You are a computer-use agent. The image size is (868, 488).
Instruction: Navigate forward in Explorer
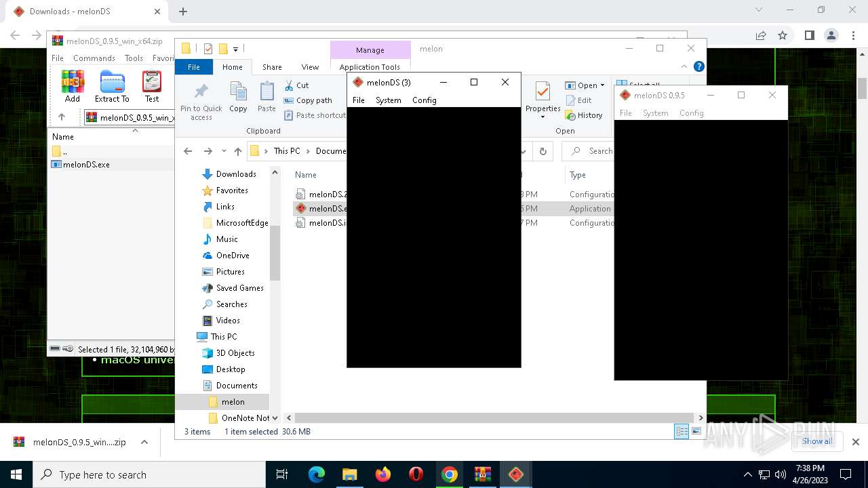208,151
